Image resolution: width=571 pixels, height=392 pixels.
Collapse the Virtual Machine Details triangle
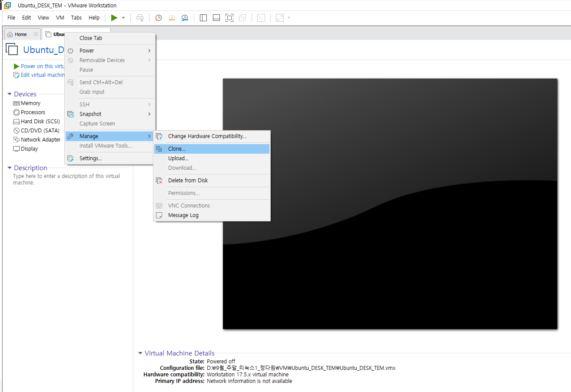[140, 353]
